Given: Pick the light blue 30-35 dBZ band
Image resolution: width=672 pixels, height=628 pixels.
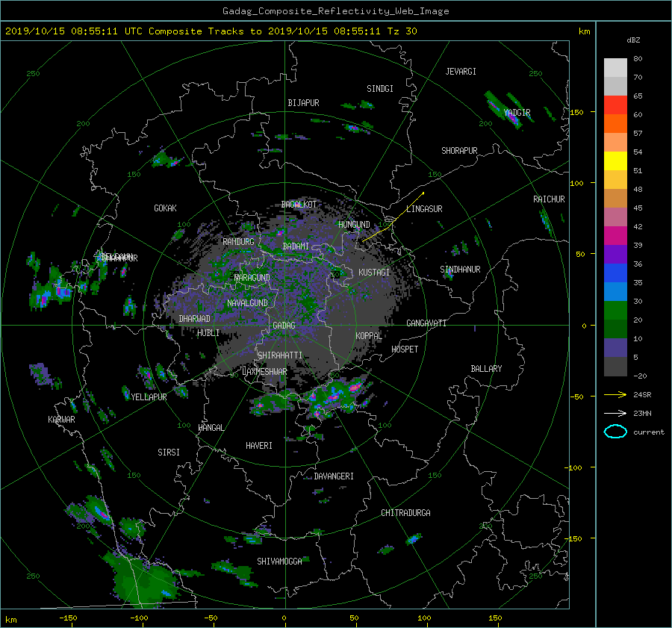Looking at the screenshot, I should 615,291.
